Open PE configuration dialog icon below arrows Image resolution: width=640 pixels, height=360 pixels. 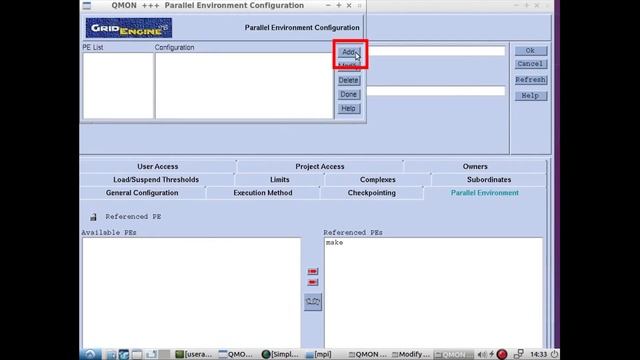point(313,302)
